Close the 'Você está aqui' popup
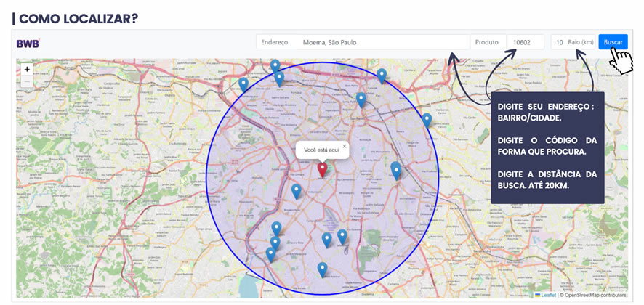This screenshot has width=644, height=305. [345, 146]
